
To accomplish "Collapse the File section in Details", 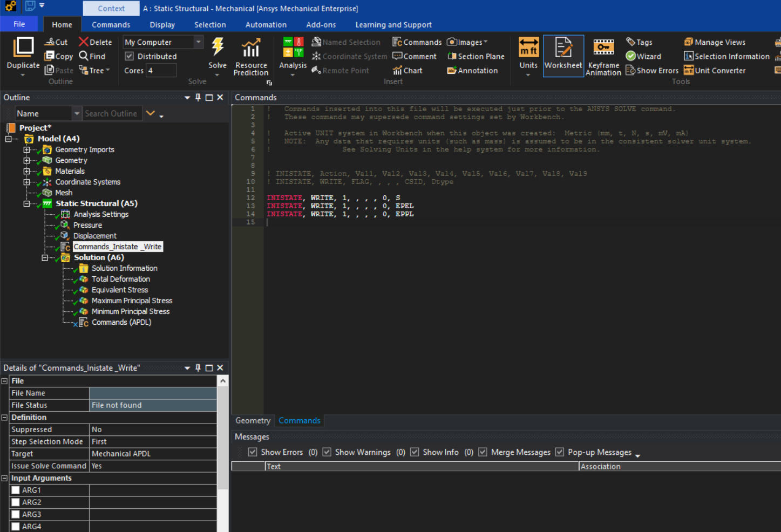I will point(4,381).
